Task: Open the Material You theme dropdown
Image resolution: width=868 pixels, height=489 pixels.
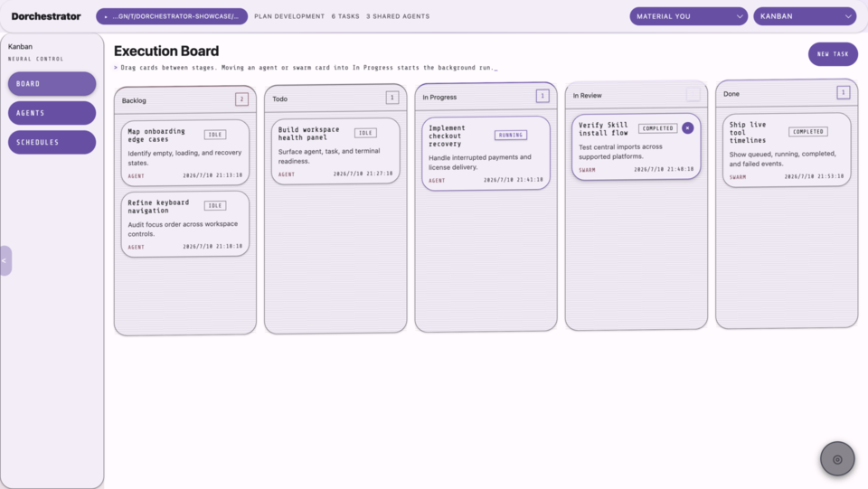Action: (688, 16)
